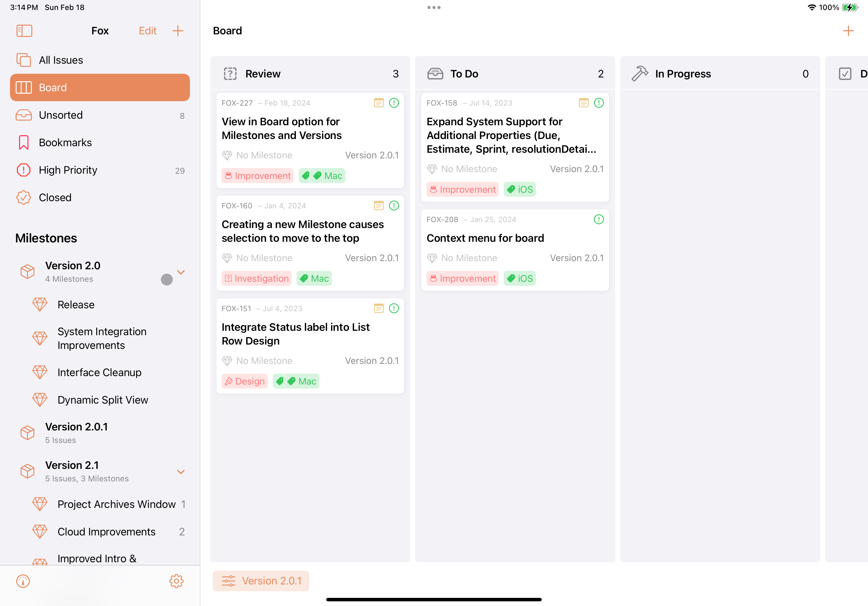The image size is (868, 606).
Task: Open settings gear in sidebar footer
Action: coord(176,581)
